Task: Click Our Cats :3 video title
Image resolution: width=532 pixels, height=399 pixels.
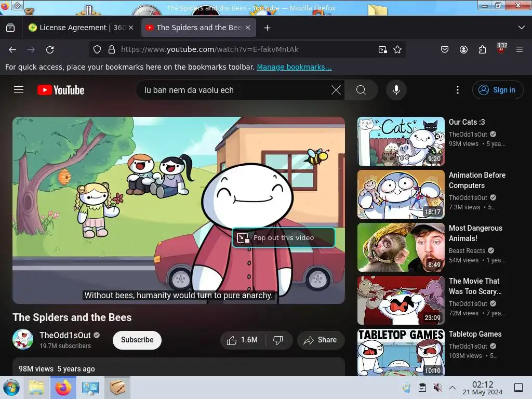Action: 467,122
